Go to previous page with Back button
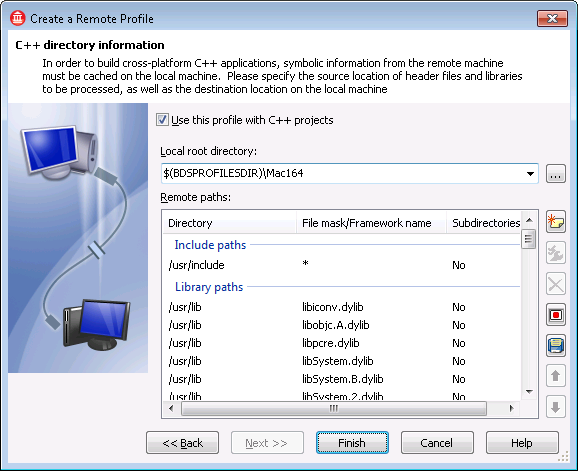This screenshot has height=471, width=578. click(182, 443)
